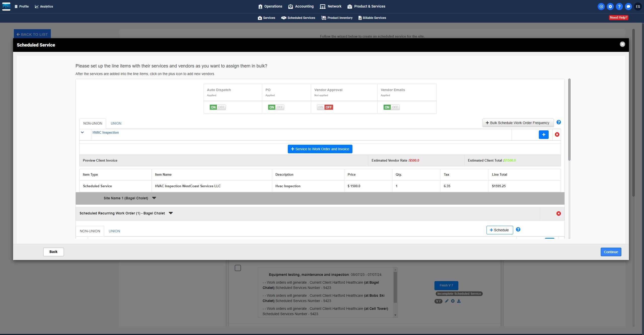Expand the Site Name 1 (Bagel Chalet) dropdown
644x335 pixels.
(x=154, y=198)
